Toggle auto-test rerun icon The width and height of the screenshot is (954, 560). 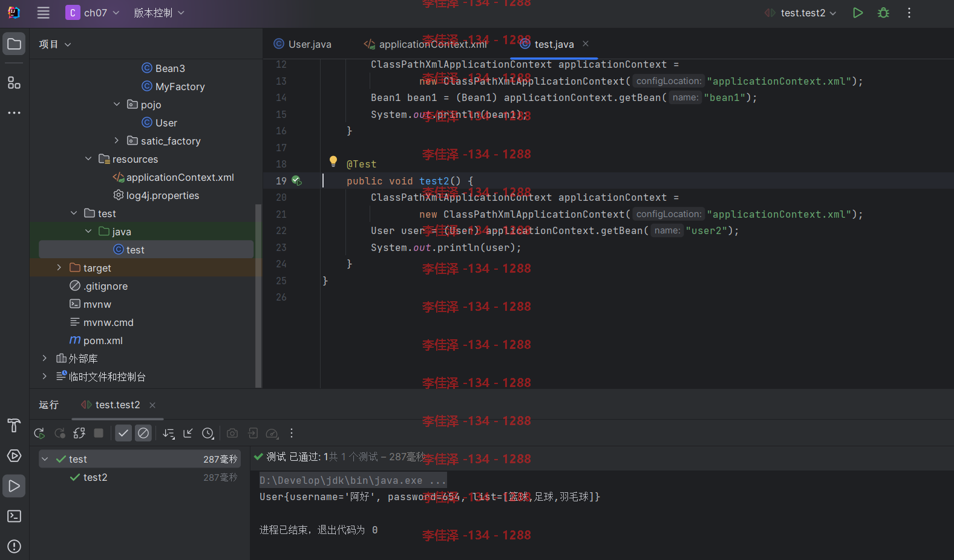tap(79, 433)
